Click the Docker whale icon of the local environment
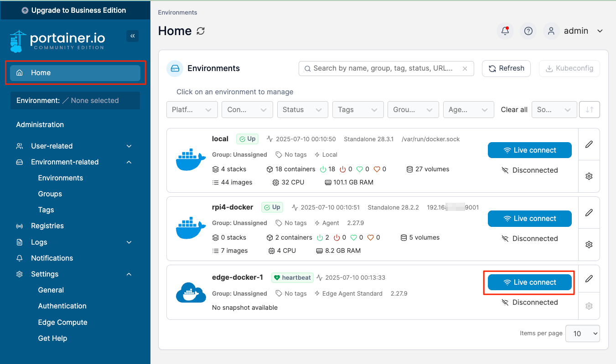Image resolution: width=616 pixels, height=364 pixels. (191, 159)
